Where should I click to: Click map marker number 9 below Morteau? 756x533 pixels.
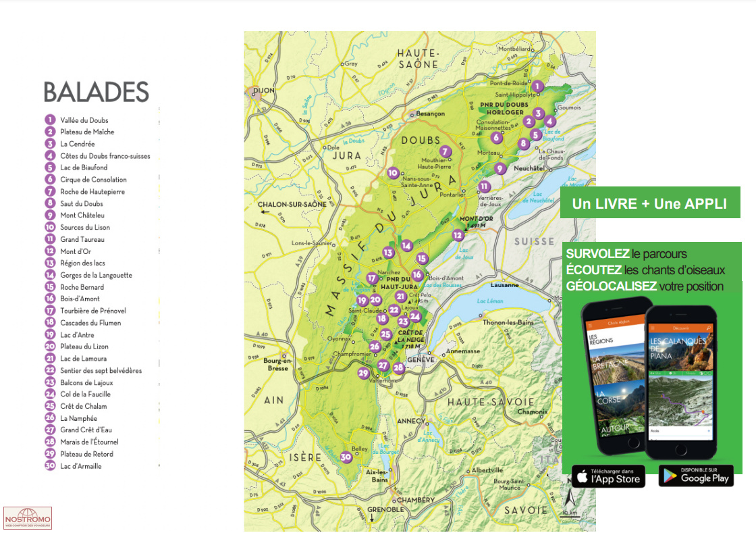[500, 169]
